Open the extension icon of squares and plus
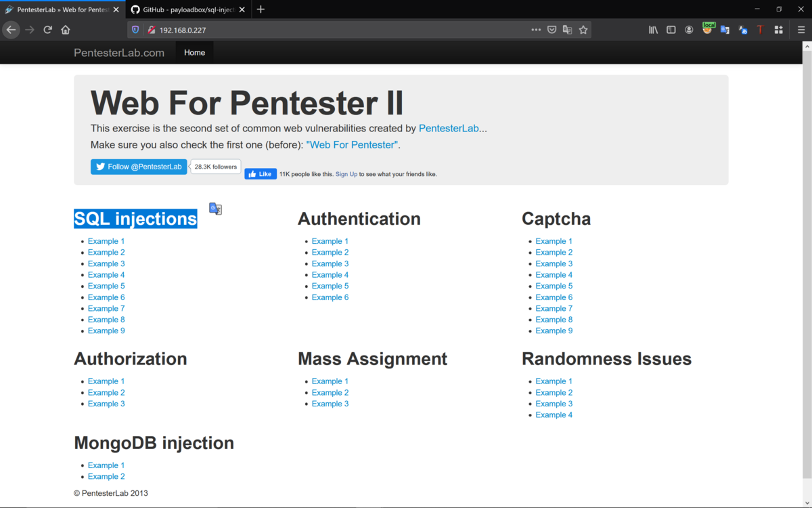Image resolution: width=812 pixels, height=508 pixels. pos(779,30)
